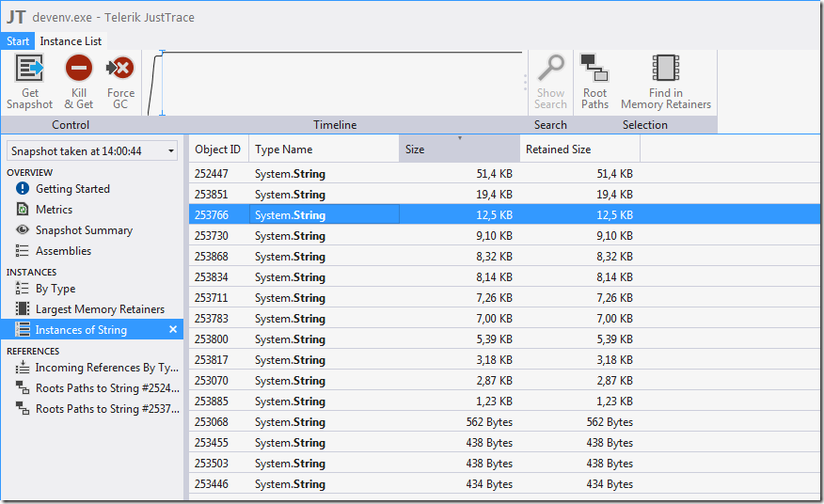Select row with Object ID 253503

tap(504, 463)
